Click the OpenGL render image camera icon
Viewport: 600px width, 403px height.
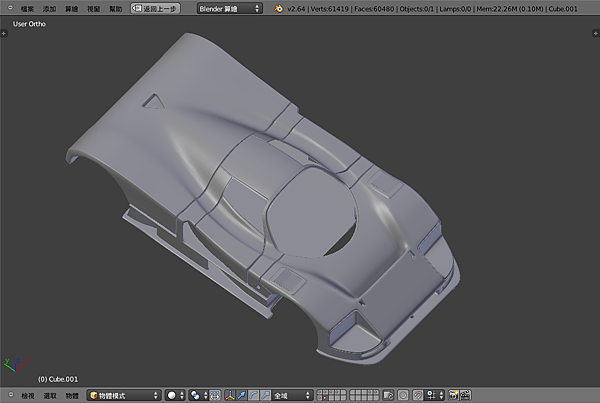(453, 395)
